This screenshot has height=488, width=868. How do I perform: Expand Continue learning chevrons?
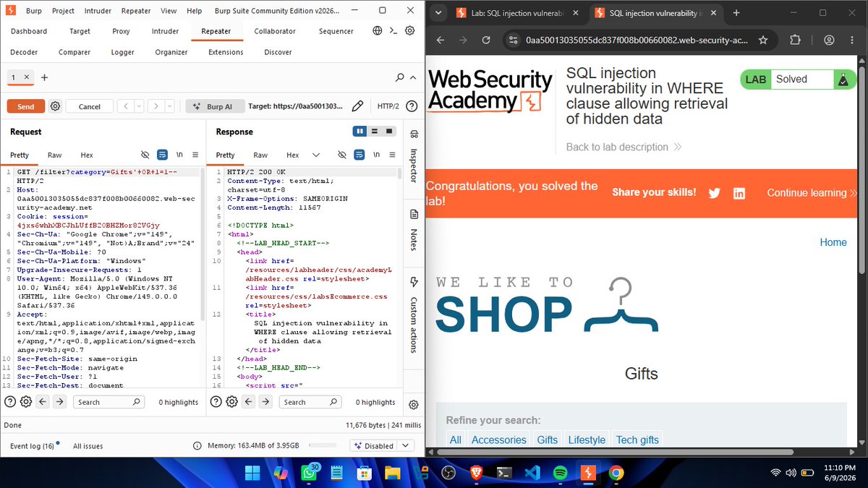pos(854,193)
